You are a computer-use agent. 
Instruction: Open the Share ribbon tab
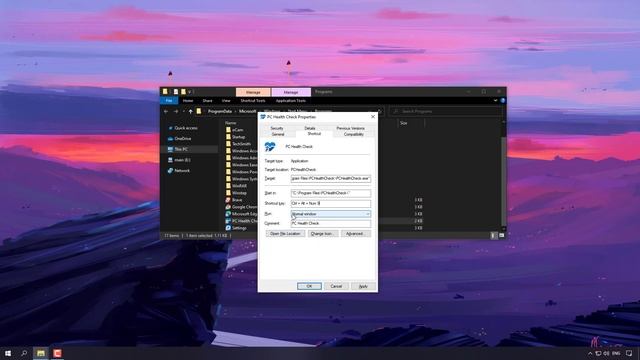click(207, 100)
